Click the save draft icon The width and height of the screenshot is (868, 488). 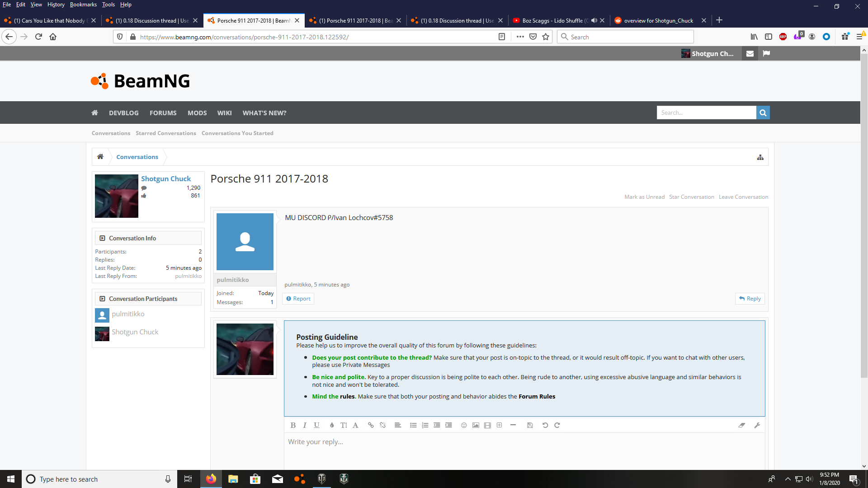coord(530,425)
